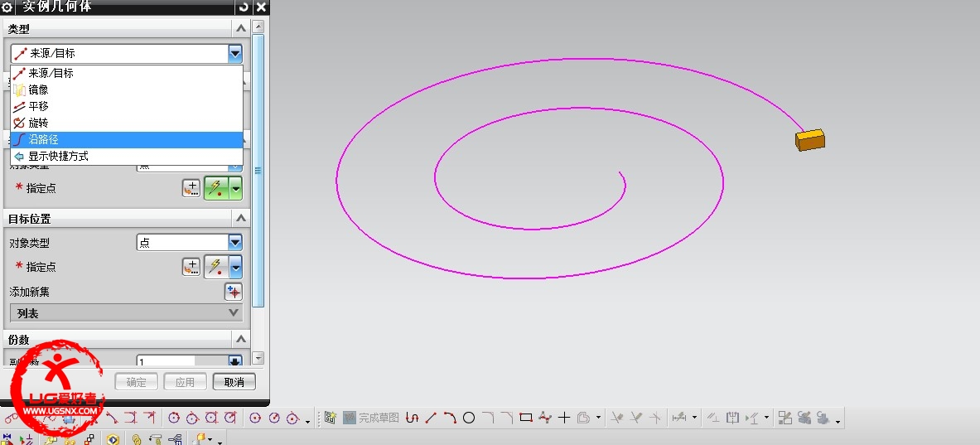Click the Inferred Dimensions icon
Viewport: 980px width, 445px height.
point(678,418)
